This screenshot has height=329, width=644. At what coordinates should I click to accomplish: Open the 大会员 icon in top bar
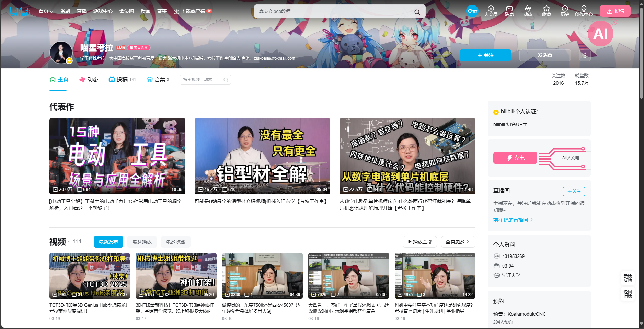coord(491,11)
